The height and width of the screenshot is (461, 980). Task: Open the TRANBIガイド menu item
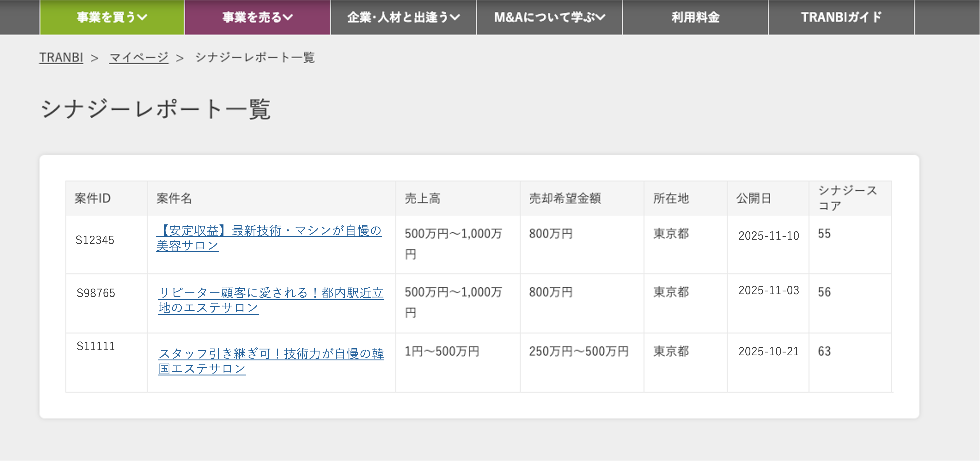(841, 17)
